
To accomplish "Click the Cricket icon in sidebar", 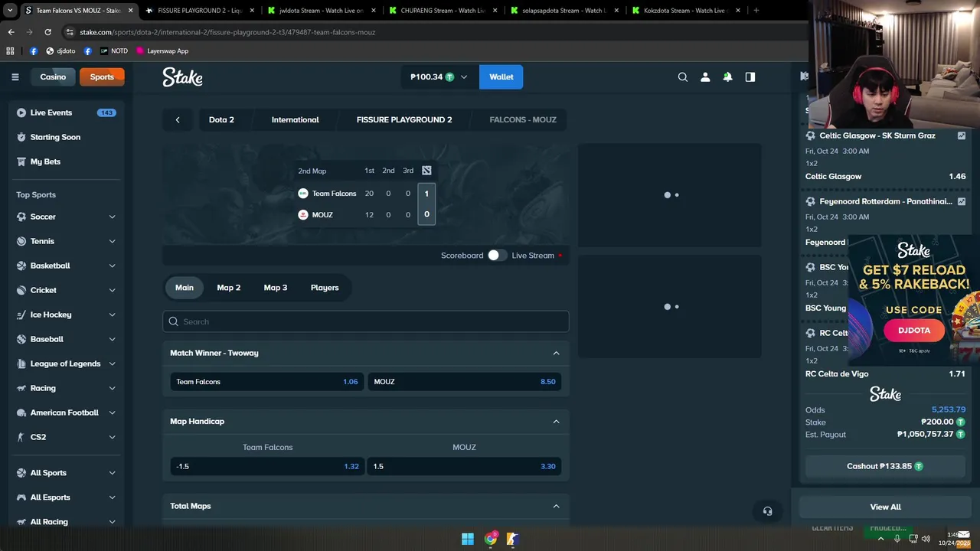I will click(21, 290).
